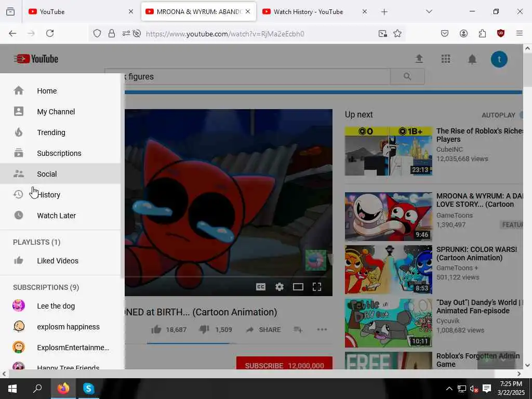Open the tracking protection shield

(x=97, y=33)
